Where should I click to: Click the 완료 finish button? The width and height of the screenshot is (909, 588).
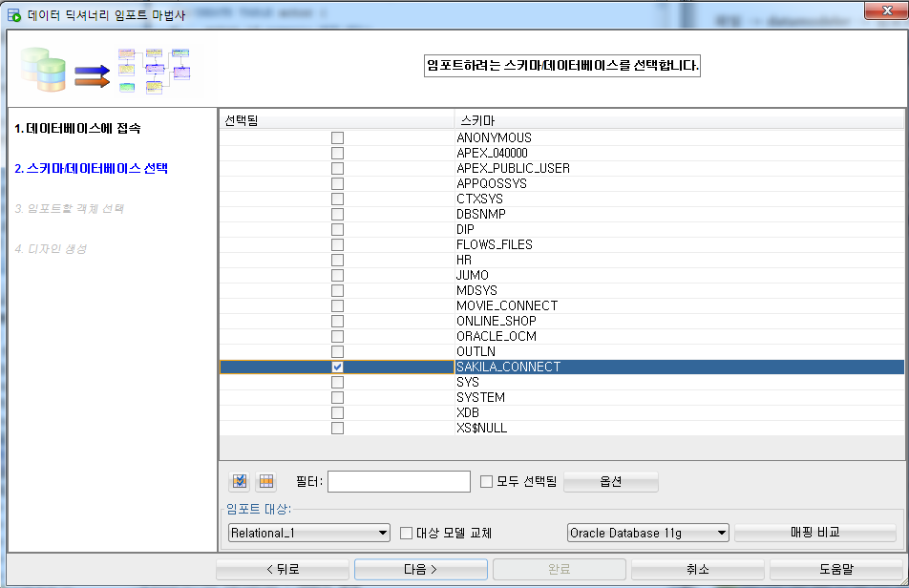coord(560,570)
